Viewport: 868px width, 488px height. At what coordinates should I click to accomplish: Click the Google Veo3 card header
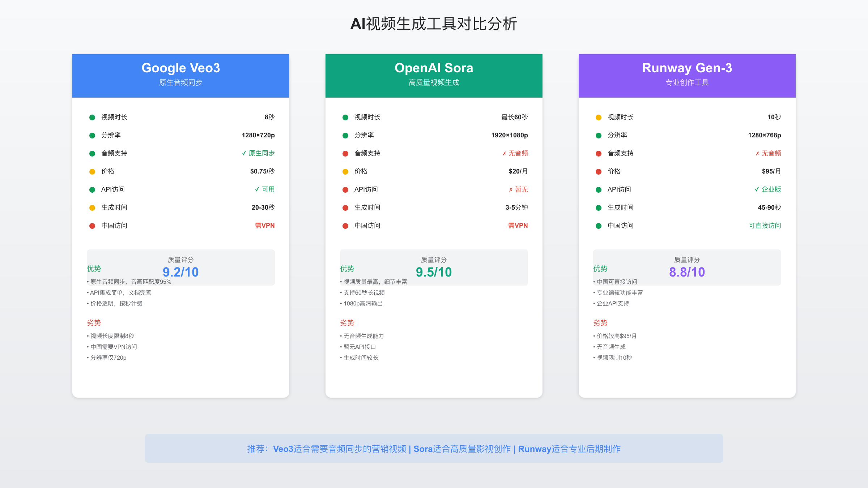[181, 76]
